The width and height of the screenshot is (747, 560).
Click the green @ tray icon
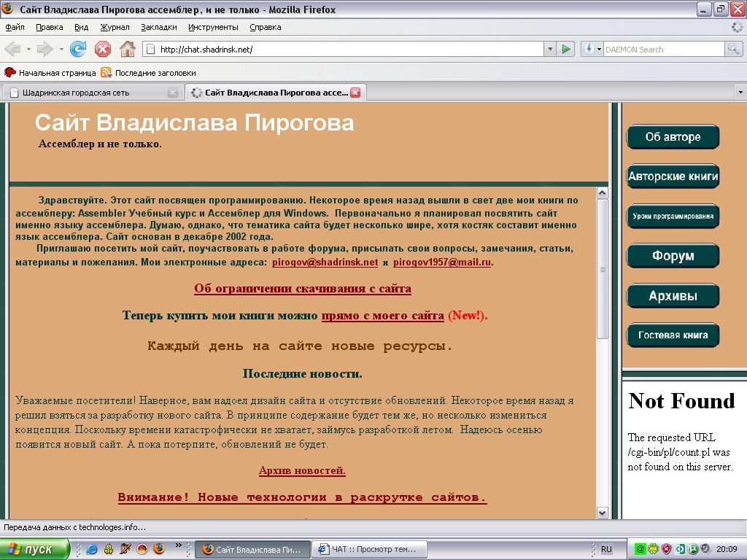pyautogui.click(x=640, y=549)
